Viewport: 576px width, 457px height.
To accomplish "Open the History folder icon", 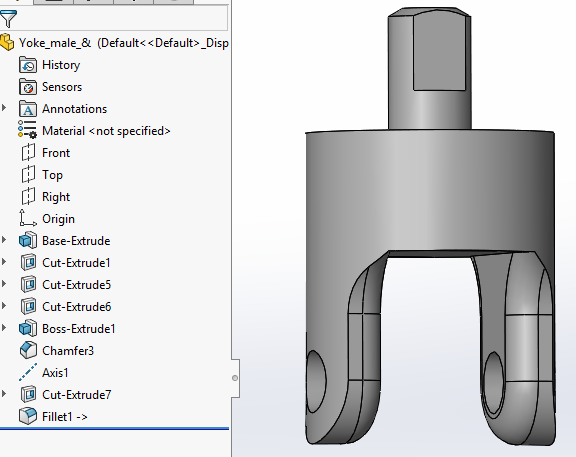I will (28, 65).
